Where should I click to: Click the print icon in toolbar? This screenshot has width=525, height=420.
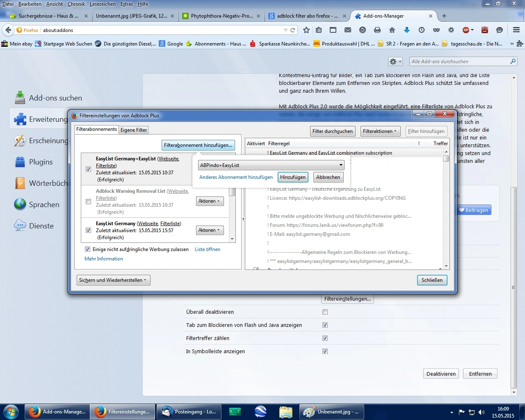377,30
